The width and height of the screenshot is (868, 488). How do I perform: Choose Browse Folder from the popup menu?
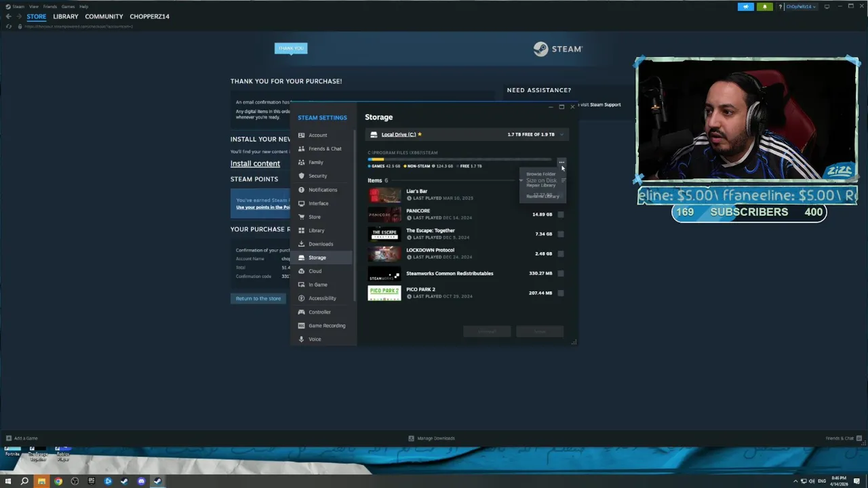pos(540,174)
